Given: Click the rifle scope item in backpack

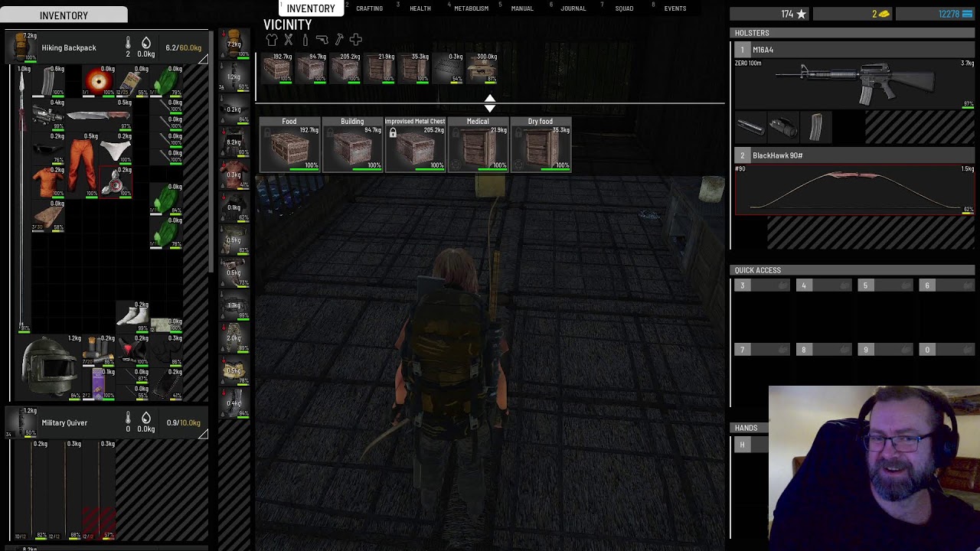Looking at the screenshot, I should tap(47, 116).
